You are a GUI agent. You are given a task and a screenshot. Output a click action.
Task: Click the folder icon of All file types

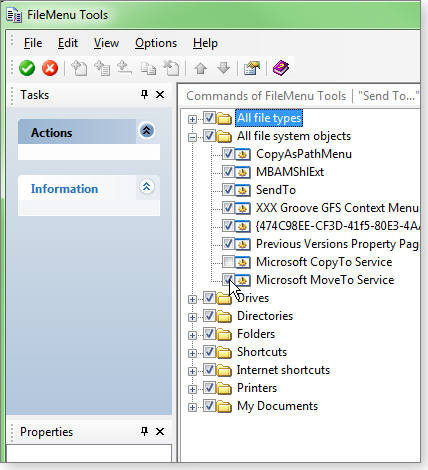224,118
